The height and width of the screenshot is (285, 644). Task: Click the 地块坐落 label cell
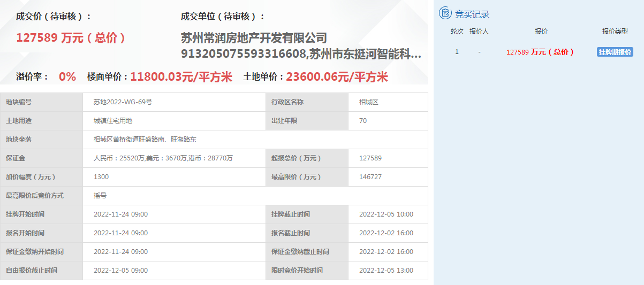(x=42, y=140)
